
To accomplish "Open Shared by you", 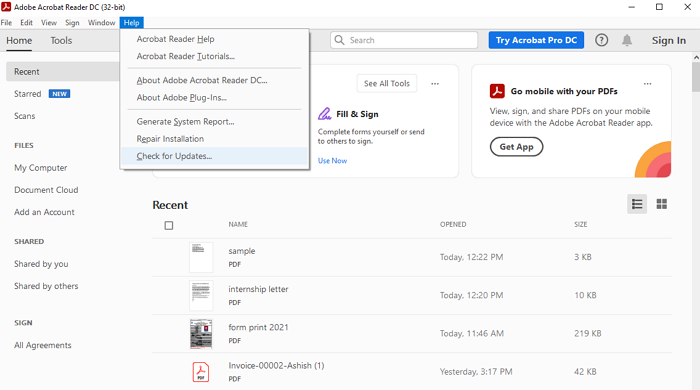I will 41,264.
